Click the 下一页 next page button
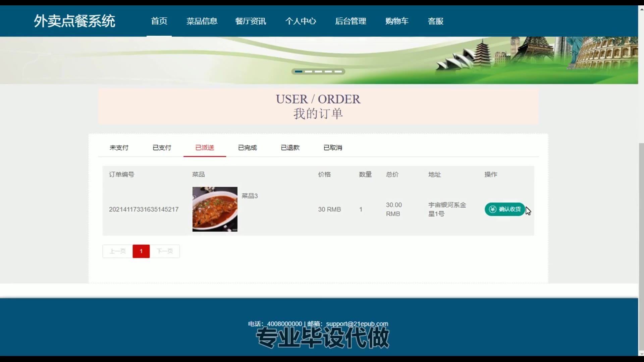The width and height of the screenshot is (644, 362). 165,251
